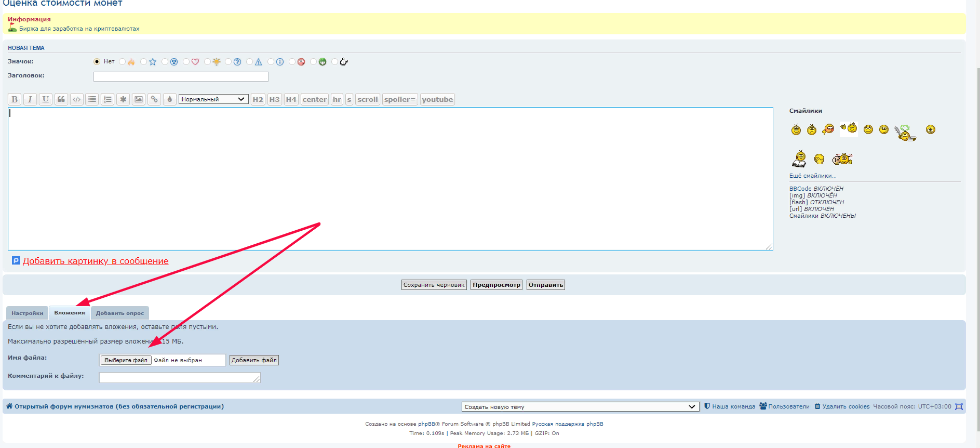Insert a 'spoiler=' tag
This screenshot has height=448, width=980.
pyautogui.click(x=400, y=99)
